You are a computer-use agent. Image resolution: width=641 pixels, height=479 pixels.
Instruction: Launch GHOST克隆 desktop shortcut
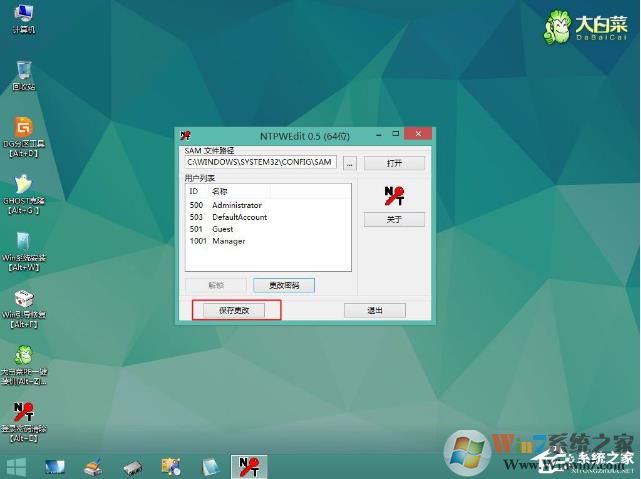[x=23, y=195]
